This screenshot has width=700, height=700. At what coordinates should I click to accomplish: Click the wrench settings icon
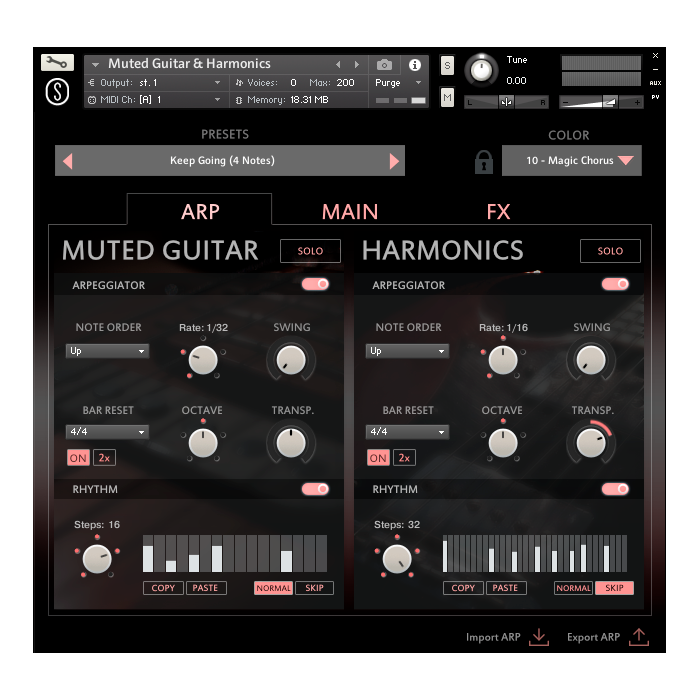point(57,62)
